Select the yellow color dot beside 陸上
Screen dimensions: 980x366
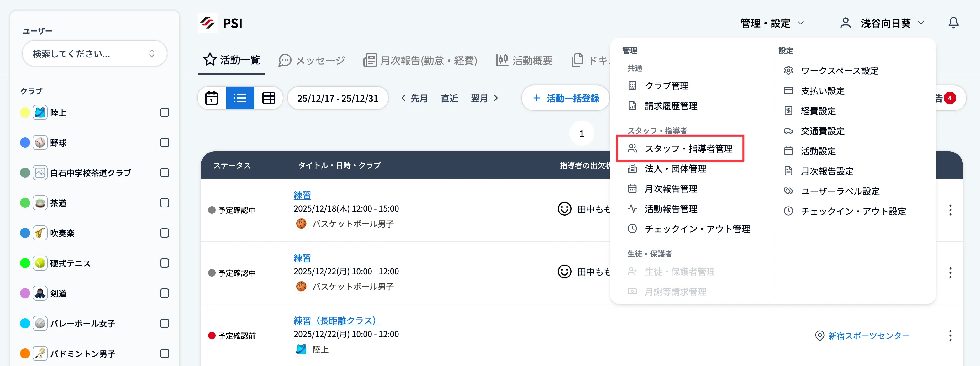[24, 112]
